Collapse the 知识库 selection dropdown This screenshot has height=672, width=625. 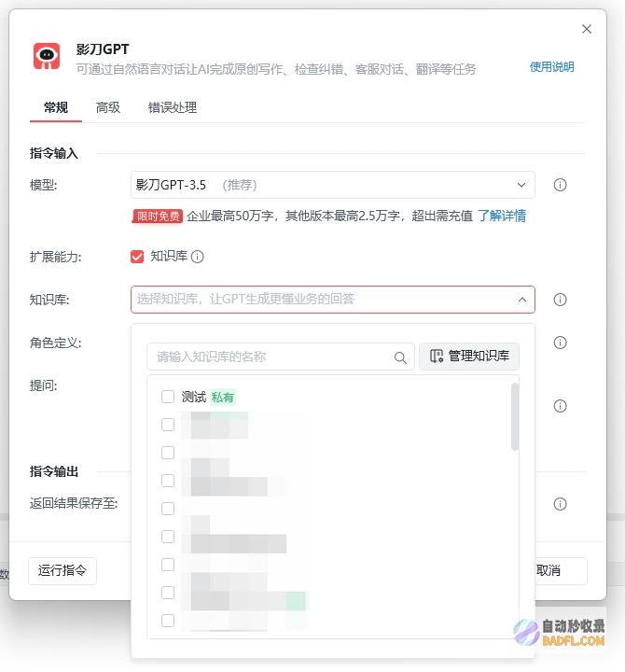click(522, 300)
